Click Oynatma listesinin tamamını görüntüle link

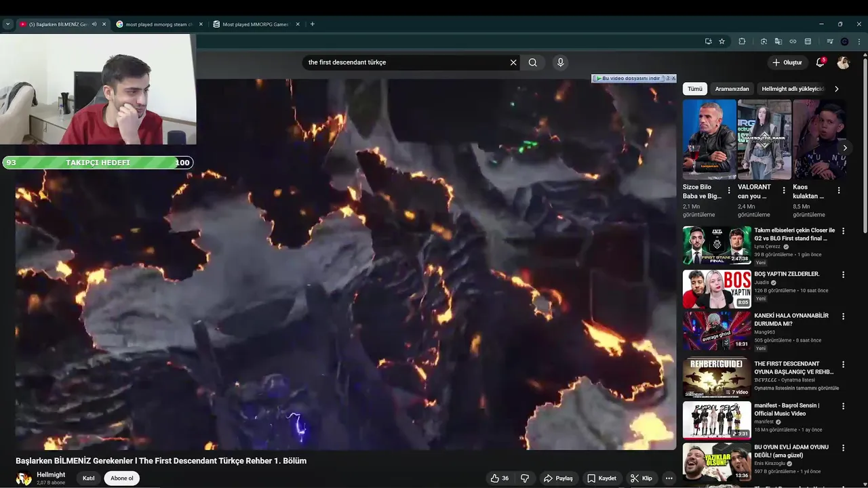click(796, 388)
